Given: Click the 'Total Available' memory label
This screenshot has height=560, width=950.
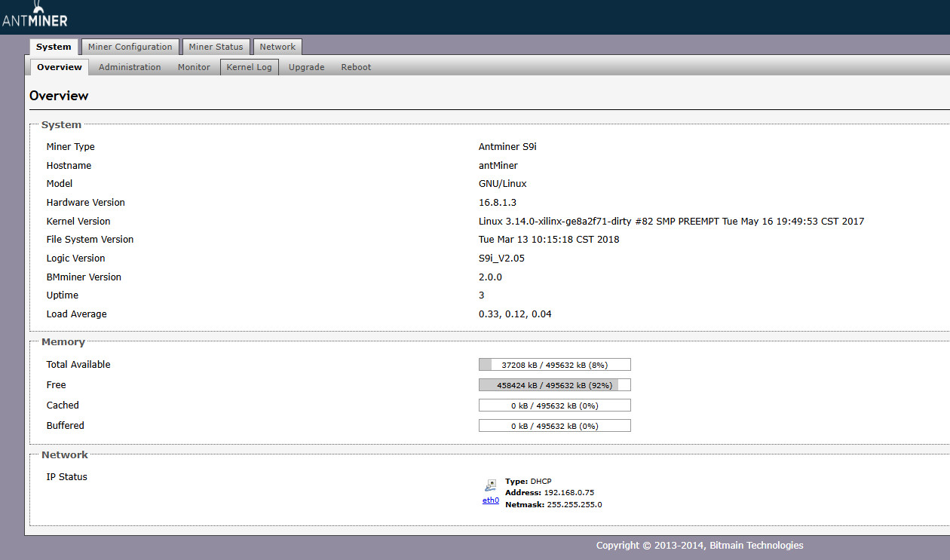Looking at the screenshot, I should click(78, 365).
